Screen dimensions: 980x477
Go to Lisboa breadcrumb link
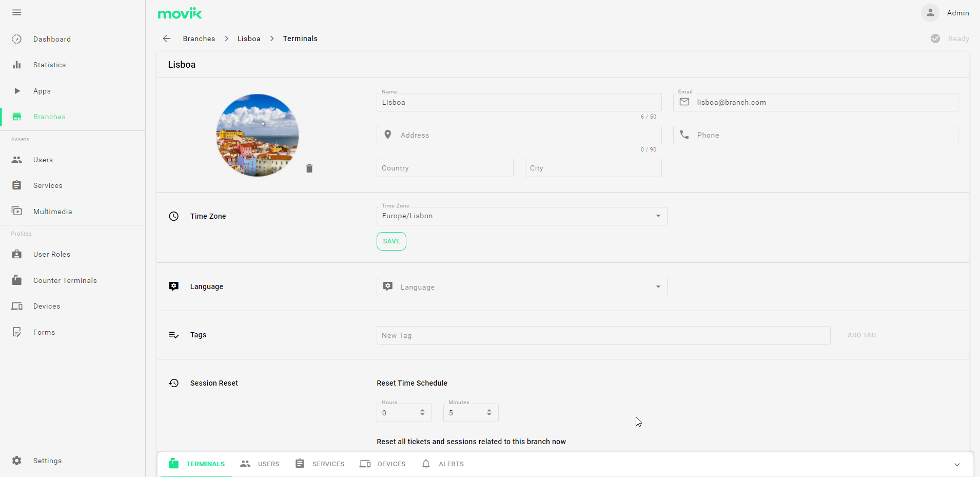pos(249,39)
